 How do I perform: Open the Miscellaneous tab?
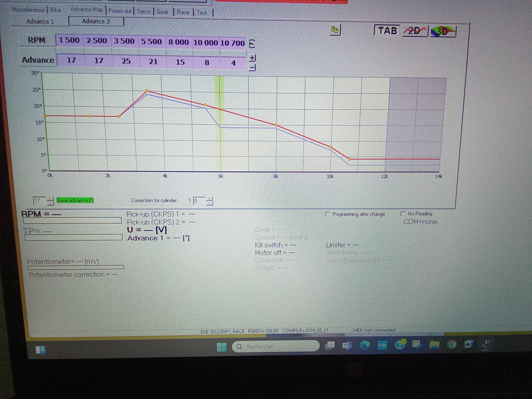pos(29,10)
